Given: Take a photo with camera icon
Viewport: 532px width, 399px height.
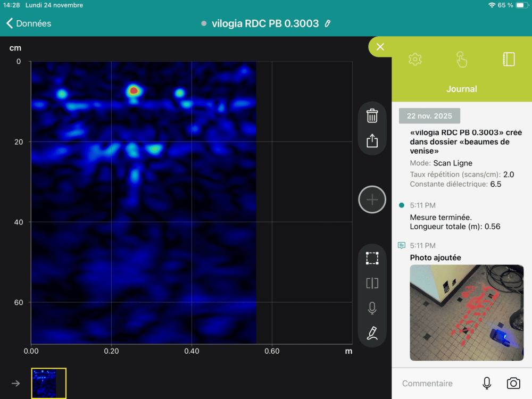Looking at the screenshot, I should [513, 384].
